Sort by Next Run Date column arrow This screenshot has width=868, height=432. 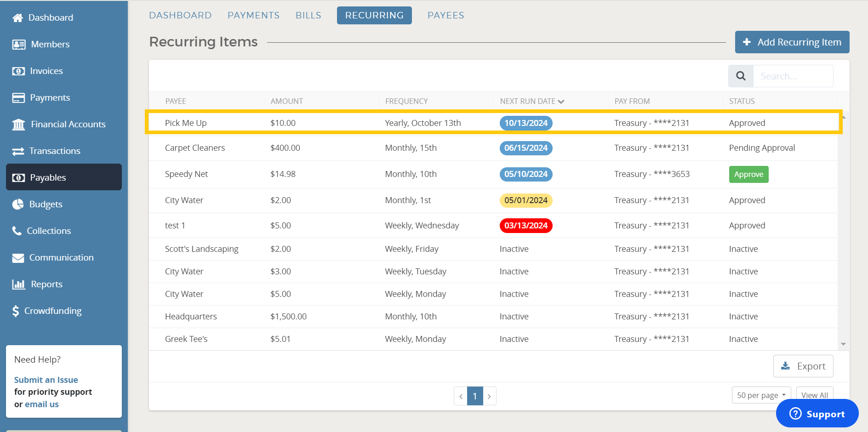561,102
